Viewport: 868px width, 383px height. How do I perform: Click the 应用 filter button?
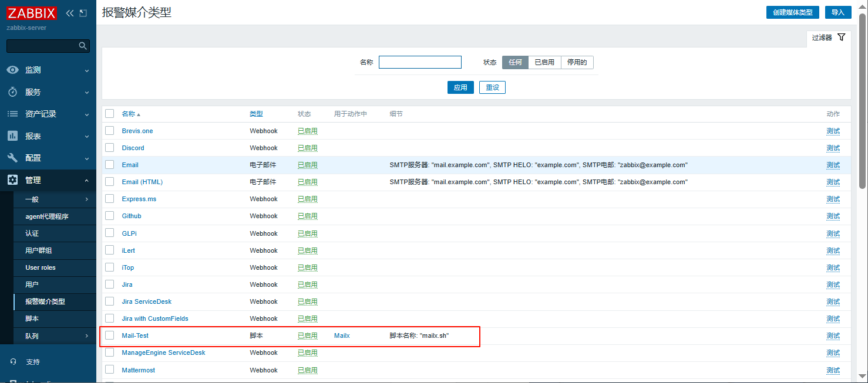tap(460, 87)
